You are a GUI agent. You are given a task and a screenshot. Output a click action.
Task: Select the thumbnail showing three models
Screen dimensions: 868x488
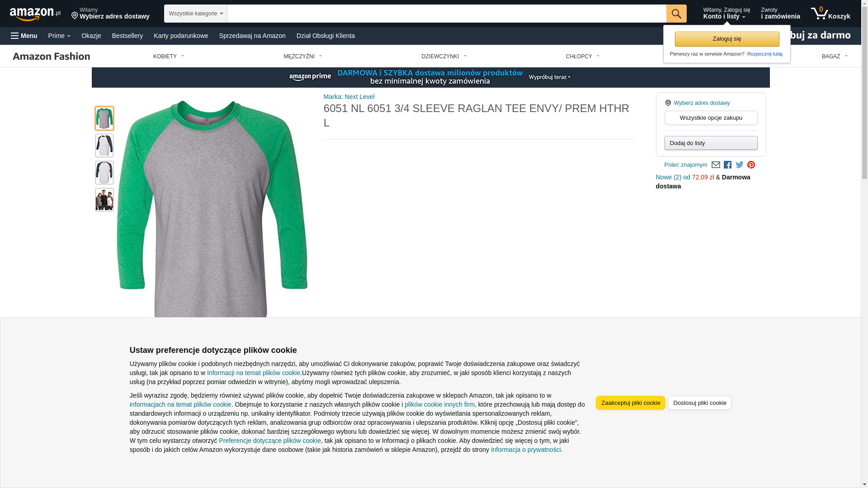(x=104, y=200)
